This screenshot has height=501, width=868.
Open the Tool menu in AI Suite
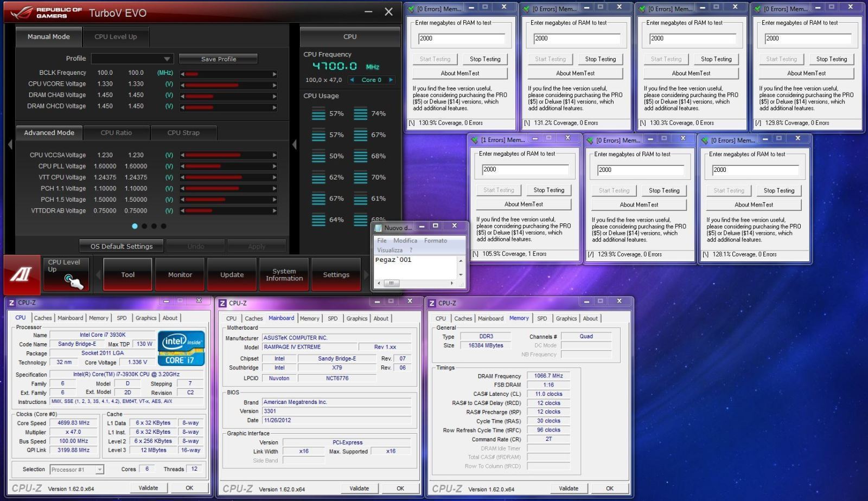[128, 275]
